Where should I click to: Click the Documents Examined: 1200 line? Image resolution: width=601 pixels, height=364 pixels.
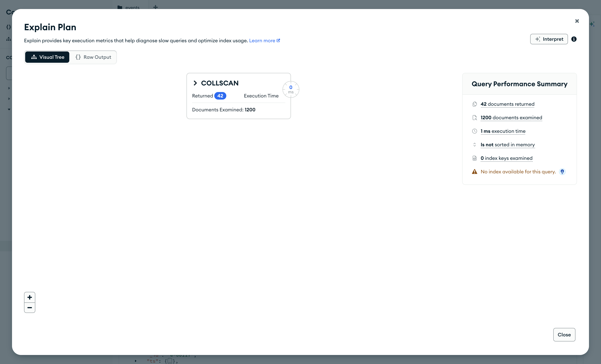click(224, 110)
